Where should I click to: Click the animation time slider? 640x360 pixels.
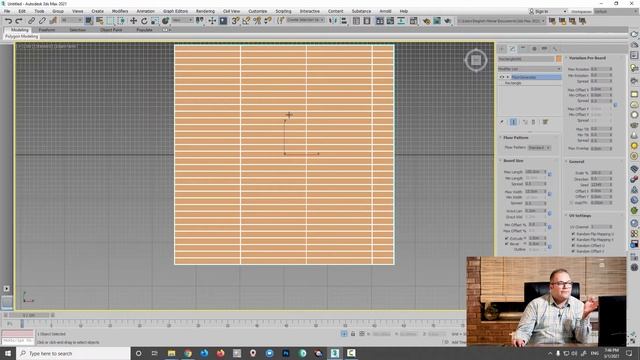point(29,315)
